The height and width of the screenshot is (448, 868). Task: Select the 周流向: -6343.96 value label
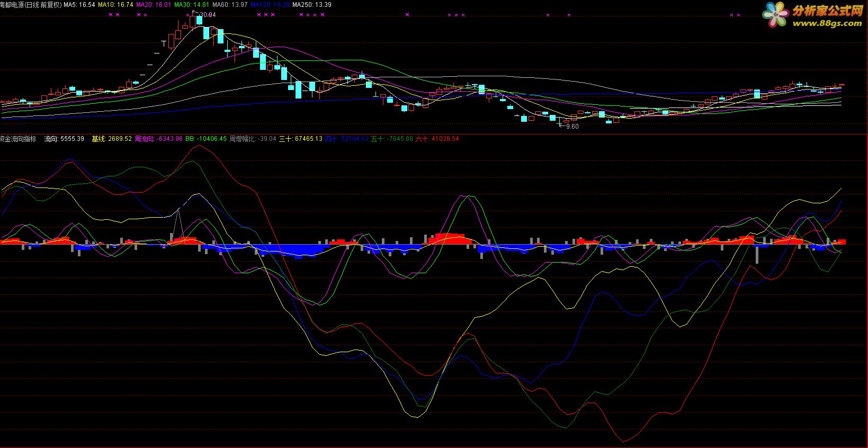(x=159, y=139)
